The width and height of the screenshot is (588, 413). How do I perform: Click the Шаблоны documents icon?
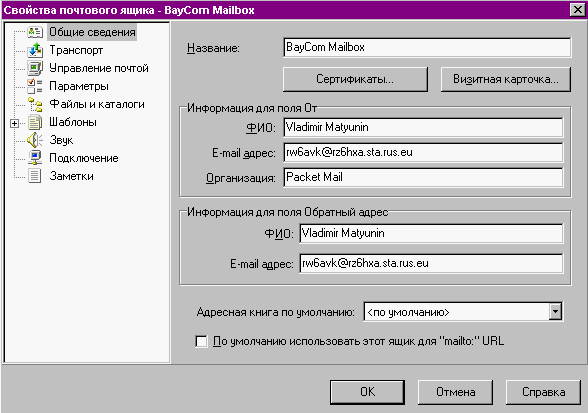click(35, 122)
